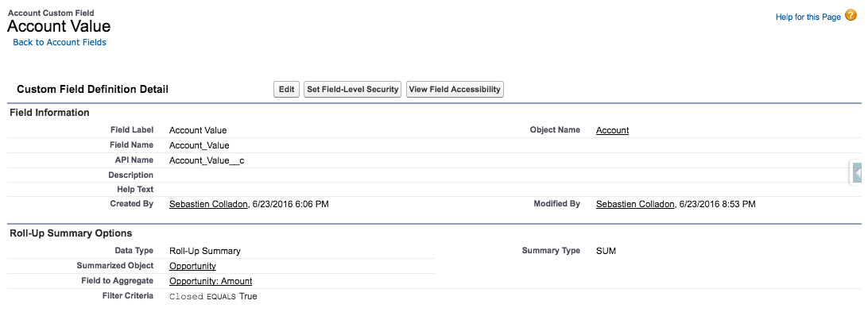
Task: Open the Help for this Page link
Action: [808, 17]
